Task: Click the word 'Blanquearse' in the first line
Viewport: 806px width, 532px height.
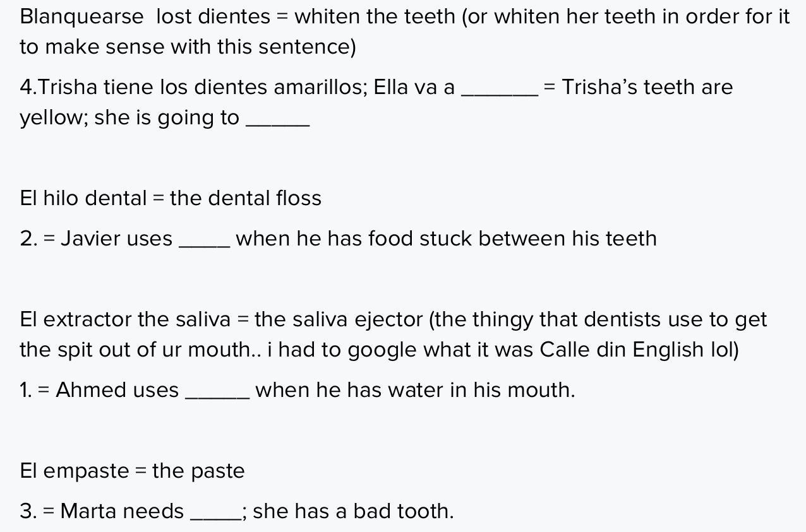Action: point(81,16)
